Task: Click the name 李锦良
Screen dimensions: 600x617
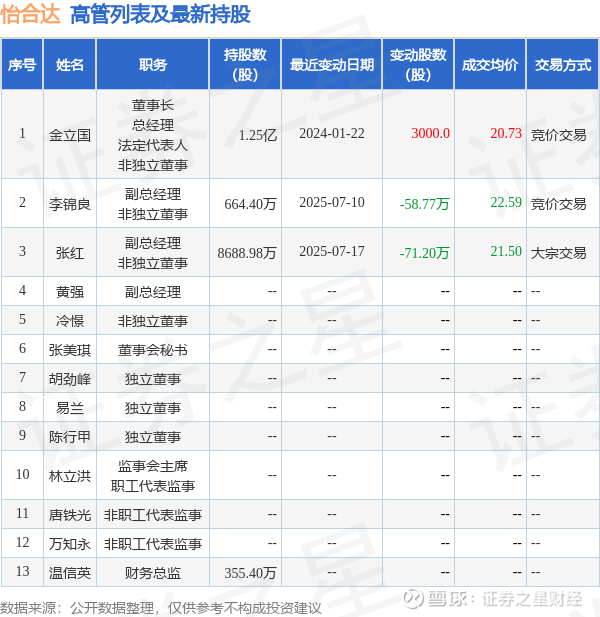Action: 70,204
